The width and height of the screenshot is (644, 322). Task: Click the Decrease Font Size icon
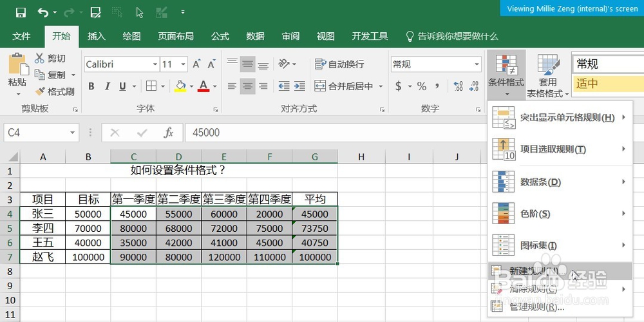(x=211, y=64)
